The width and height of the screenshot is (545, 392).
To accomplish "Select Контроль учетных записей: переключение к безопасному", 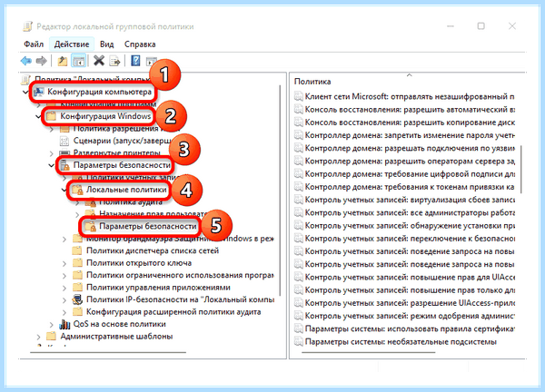I will [x=410, y=239].
